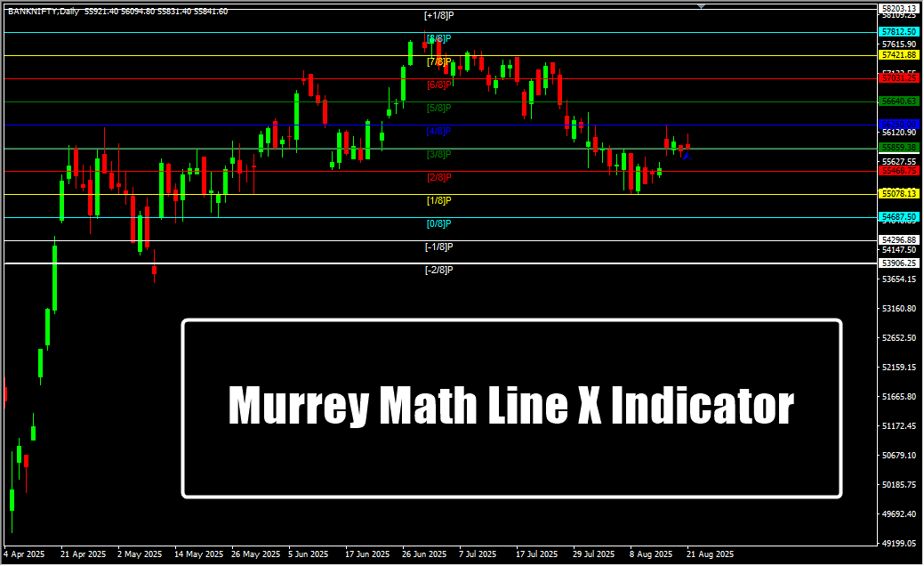924x566 pixels.
Task: Click the yellow 57421.88 price tag
Action: point(898,55)
